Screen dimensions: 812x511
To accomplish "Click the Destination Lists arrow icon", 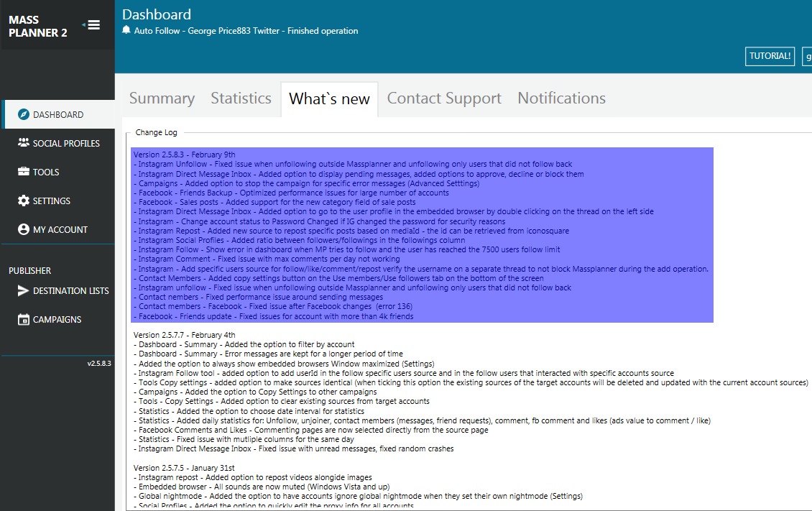I will [24, 290].
